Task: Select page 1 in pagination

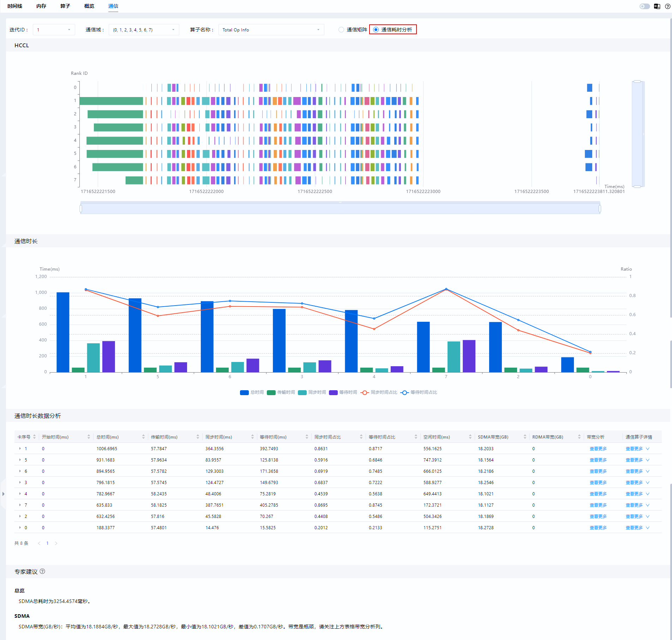Action: [47, 543]
